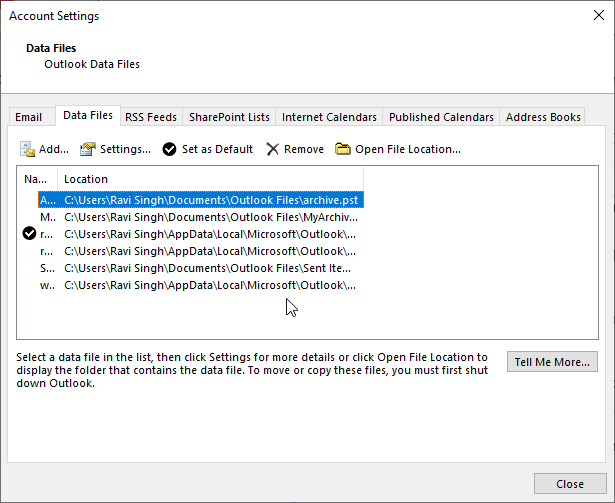Open the Published Calendars tab
This screenshot has width=615, height=503.
[441, 117]
